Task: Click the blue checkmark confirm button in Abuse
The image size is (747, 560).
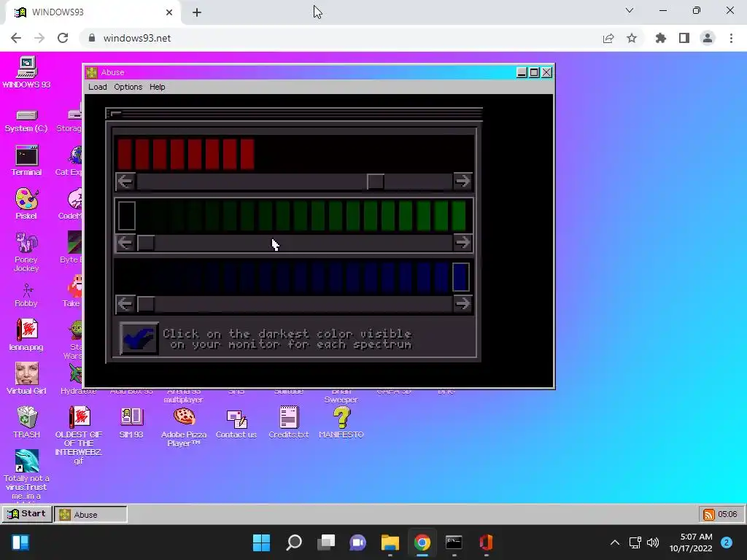Action: [139, 338]
